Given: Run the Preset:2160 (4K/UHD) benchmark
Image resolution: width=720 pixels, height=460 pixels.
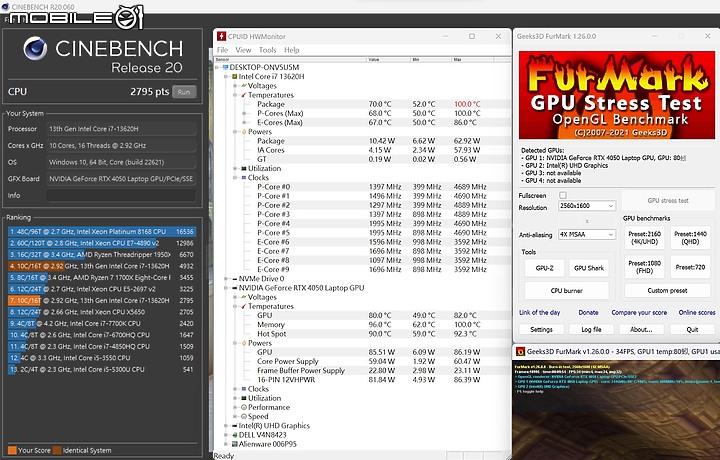Looking at the screenshot, I should coord(644,237).
